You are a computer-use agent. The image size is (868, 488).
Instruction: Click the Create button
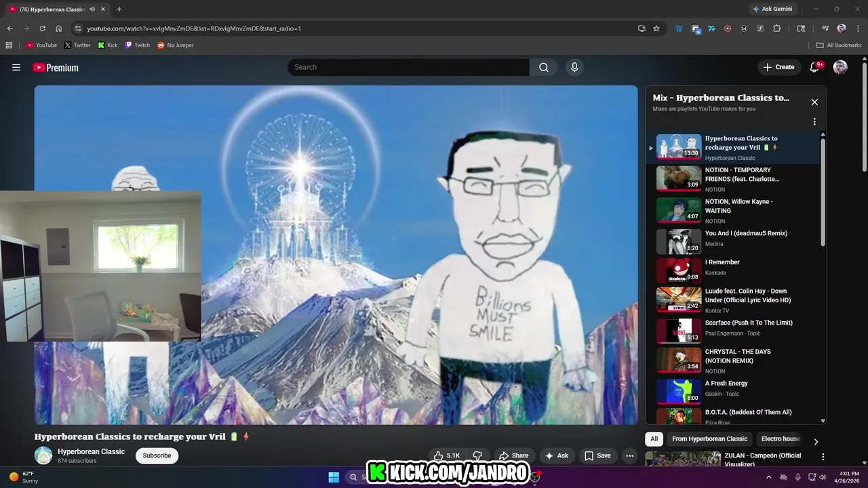778,67
